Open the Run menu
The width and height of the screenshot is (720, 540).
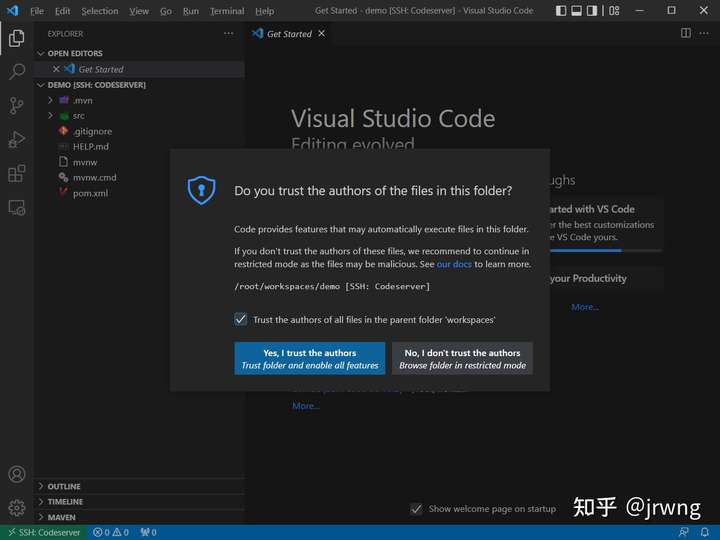tap(191, 11)
